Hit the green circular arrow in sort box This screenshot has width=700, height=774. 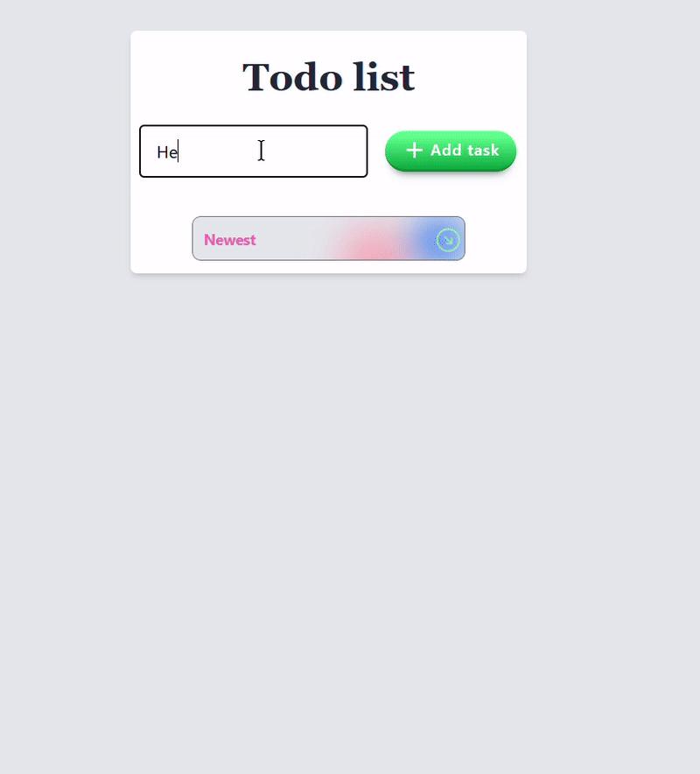click(448, 239)
